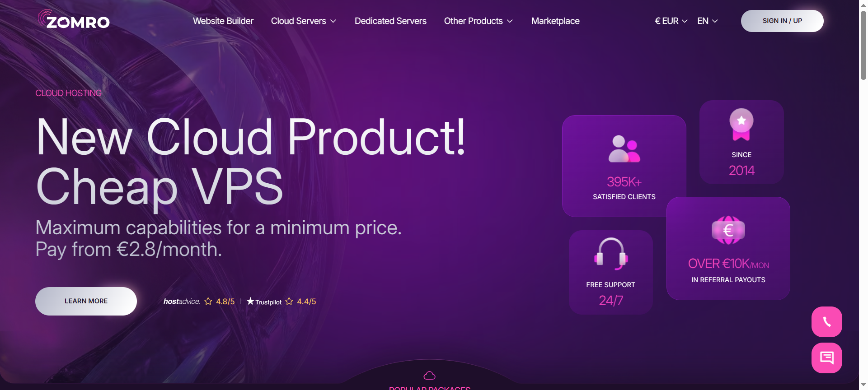Click the hostadvice rating star

208,301
